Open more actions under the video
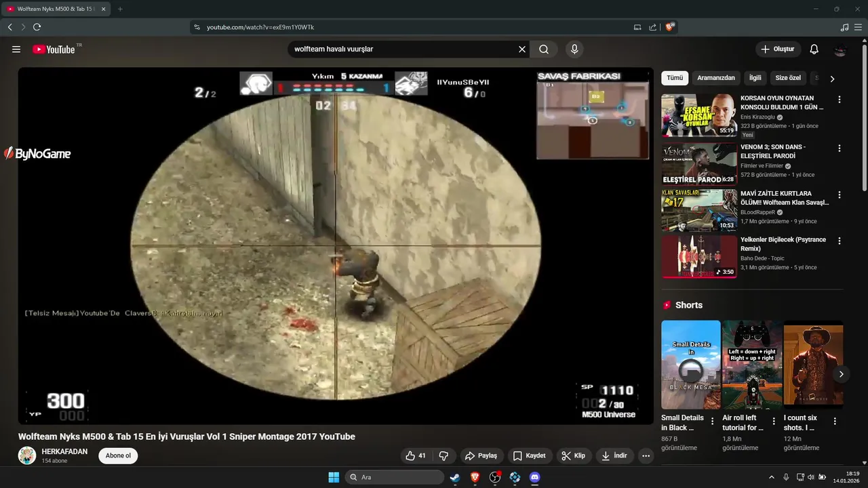The width and height of the screenshot is (868, 488). (646, 455)
